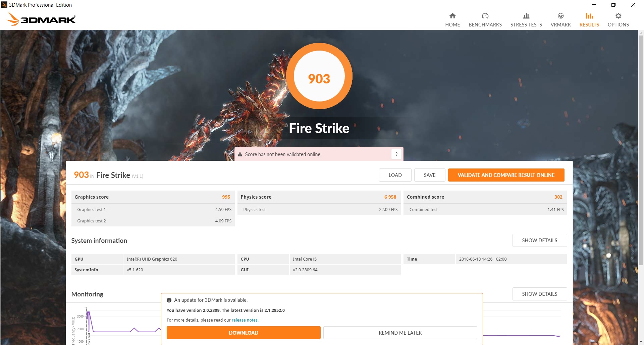Click CPU value Intel Core i5
This screenshot has width=644, height=345.
coord(305,259)
